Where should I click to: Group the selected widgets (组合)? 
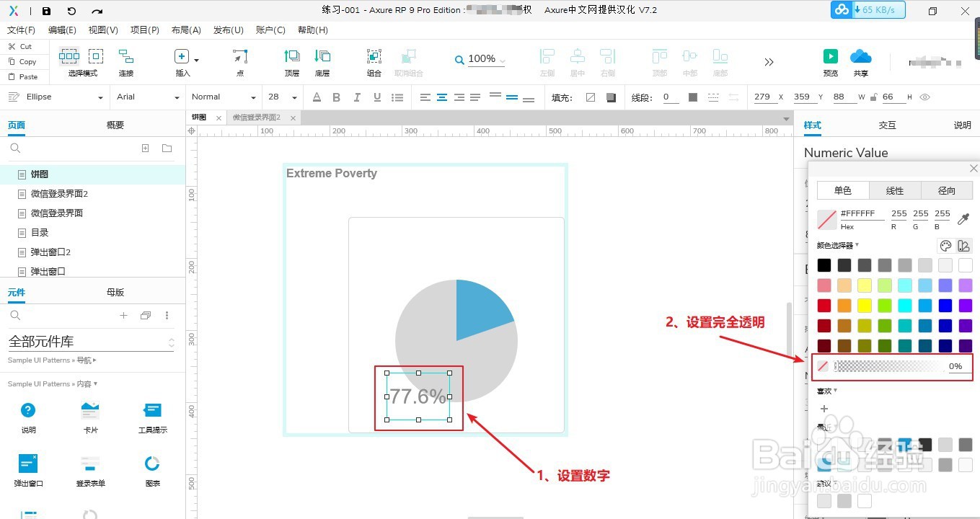click(374, 56)
